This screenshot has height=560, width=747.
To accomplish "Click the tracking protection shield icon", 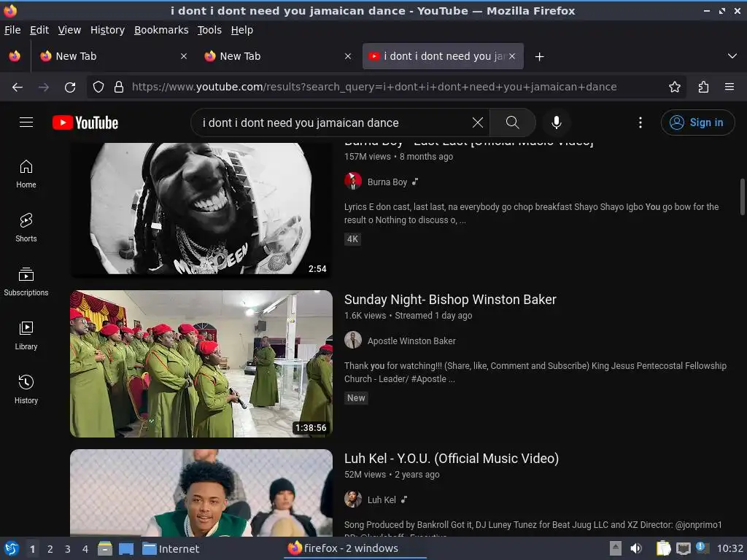I will pos(98,87).
